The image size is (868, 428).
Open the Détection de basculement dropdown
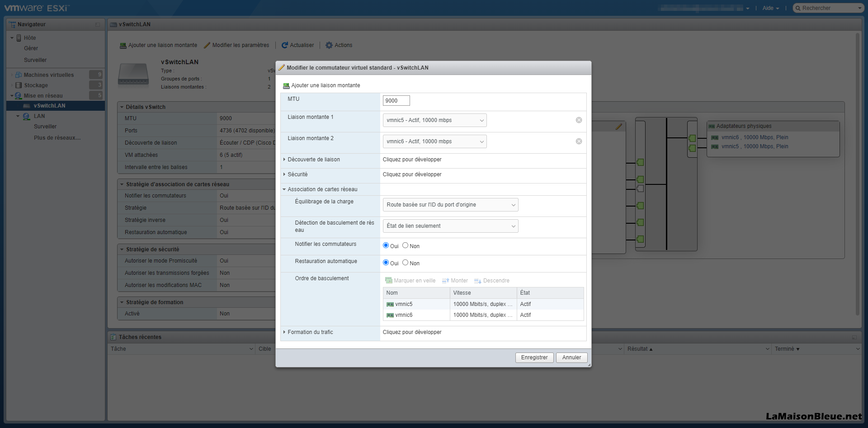pos(450,226)
